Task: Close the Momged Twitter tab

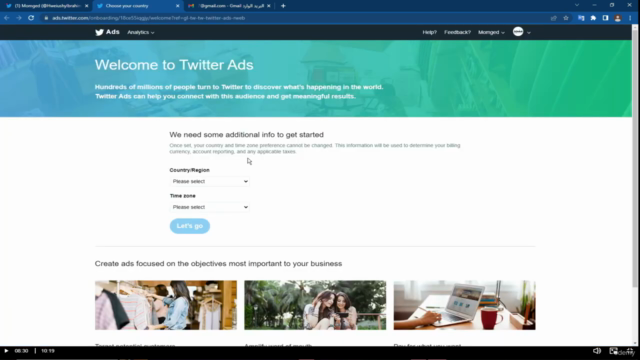Action: point(87,6)
